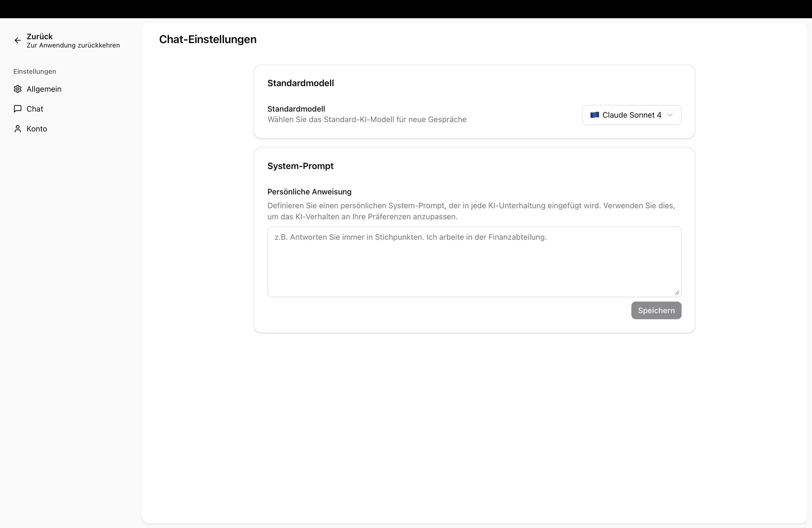This screenshot has width=812, height=528.
Task: Select the person icon next to Konto
Action: point(17,129)
